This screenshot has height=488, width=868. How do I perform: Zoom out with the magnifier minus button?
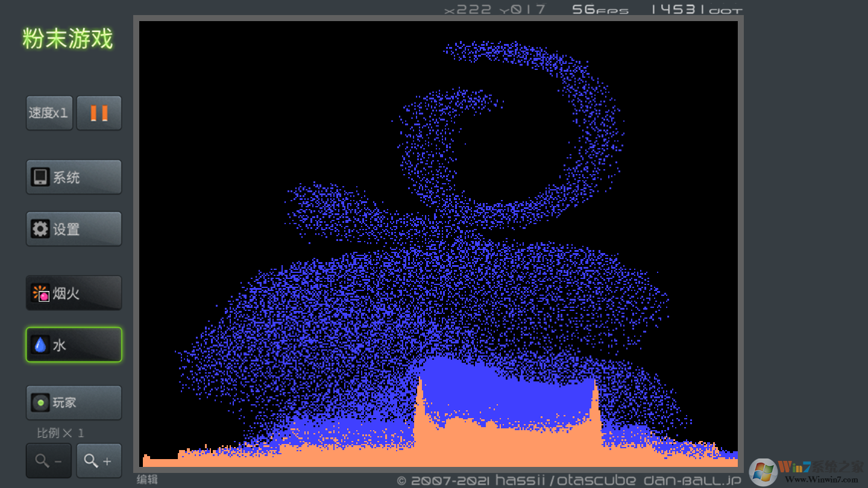tap(48, 461)
